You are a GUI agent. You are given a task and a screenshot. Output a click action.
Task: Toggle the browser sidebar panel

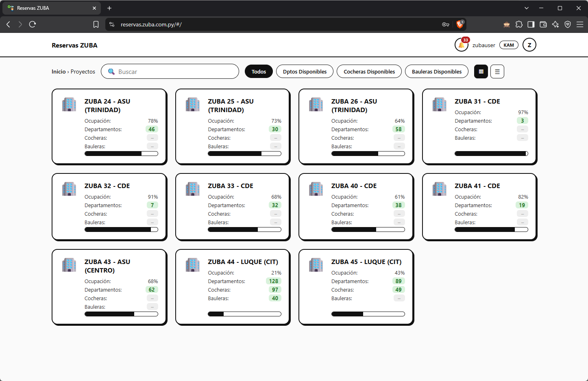(531, 24)
